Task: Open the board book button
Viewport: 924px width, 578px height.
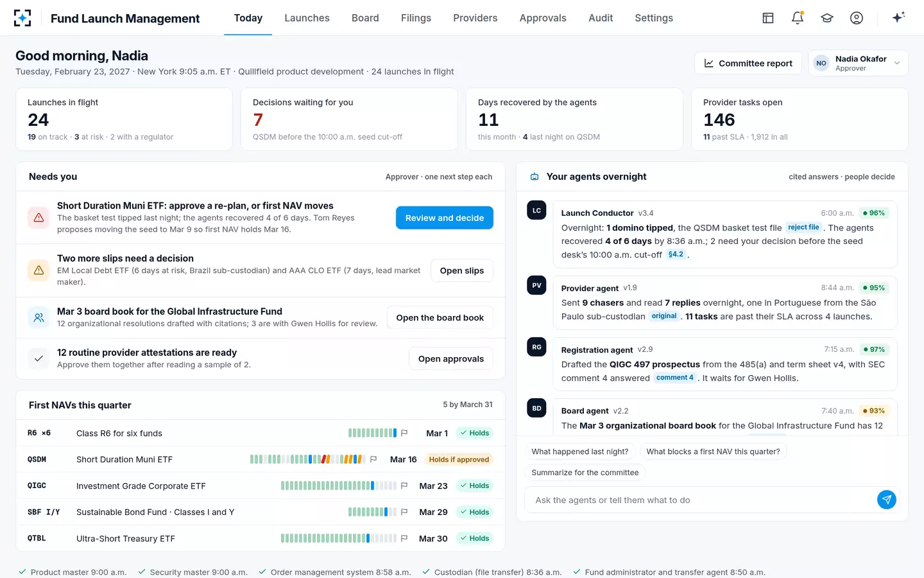Action: coord(440,317)
